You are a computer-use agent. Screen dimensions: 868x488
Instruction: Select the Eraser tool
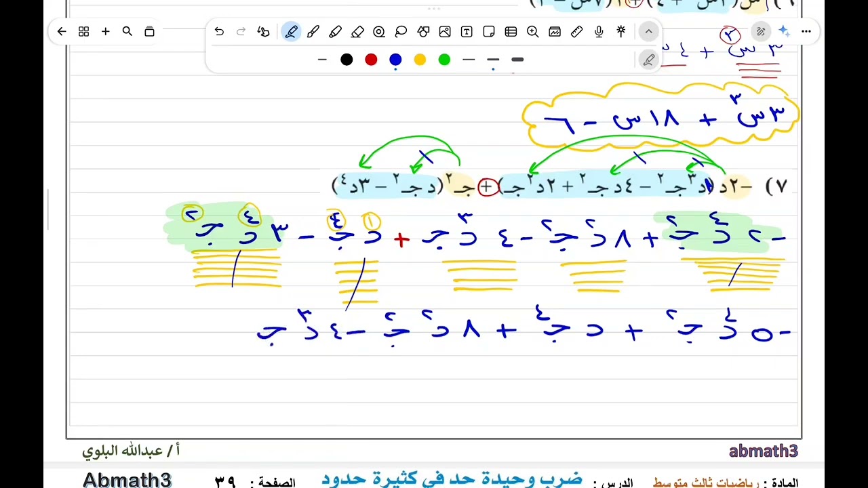357,31
